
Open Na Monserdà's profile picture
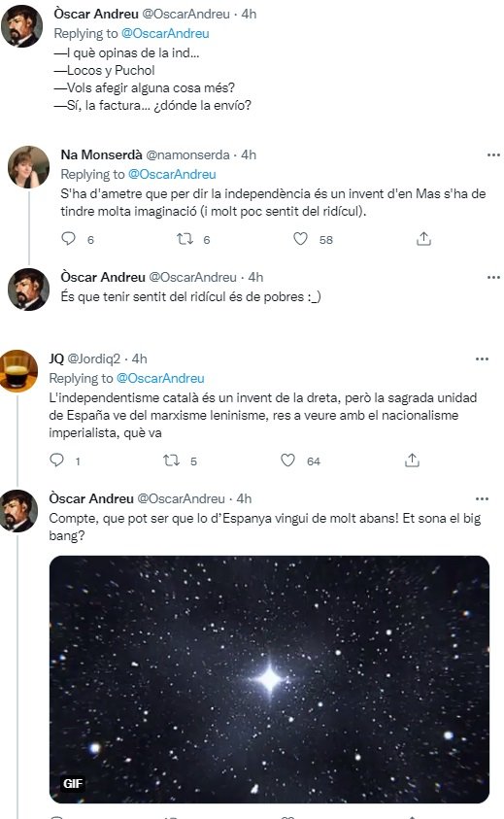click(x=28, y=167)
